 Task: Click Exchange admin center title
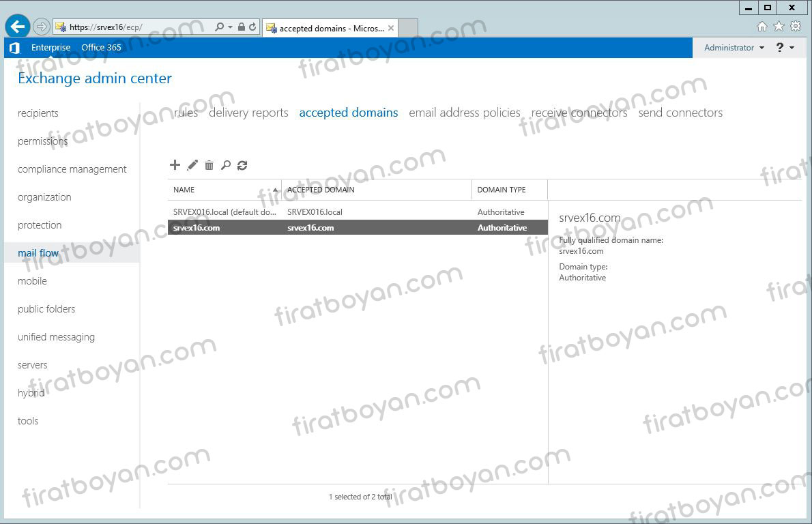coord(95,78)
